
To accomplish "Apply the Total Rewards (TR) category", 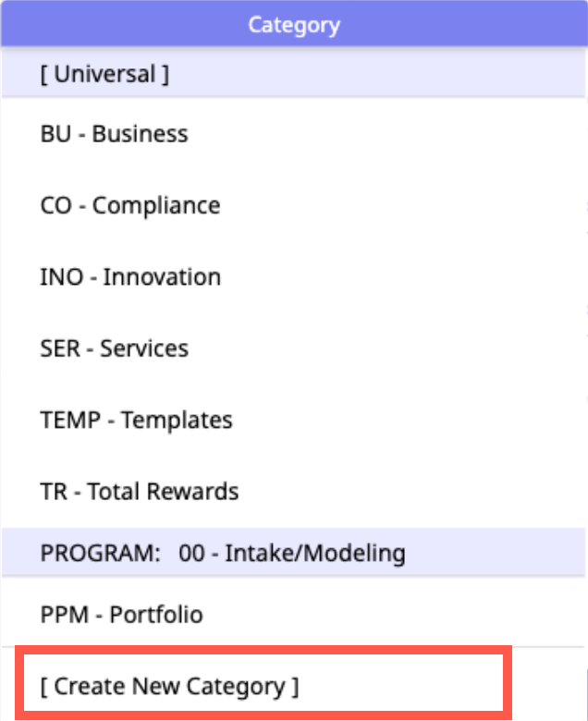I will (x=140, y=492).
